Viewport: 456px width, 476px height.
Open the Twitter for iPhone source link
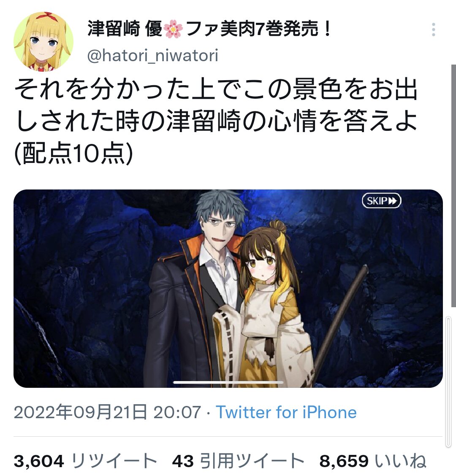(286, 412)
